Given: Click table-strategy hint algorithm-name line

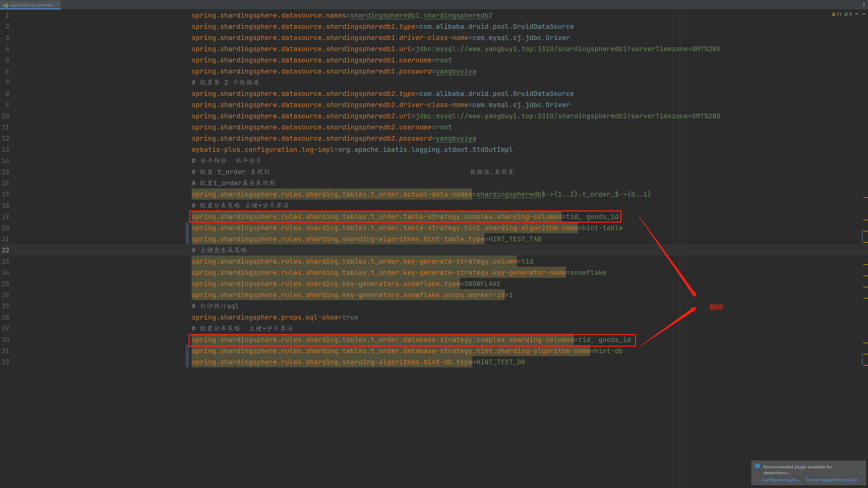Looking at the screenshot, I should (407, 228).
